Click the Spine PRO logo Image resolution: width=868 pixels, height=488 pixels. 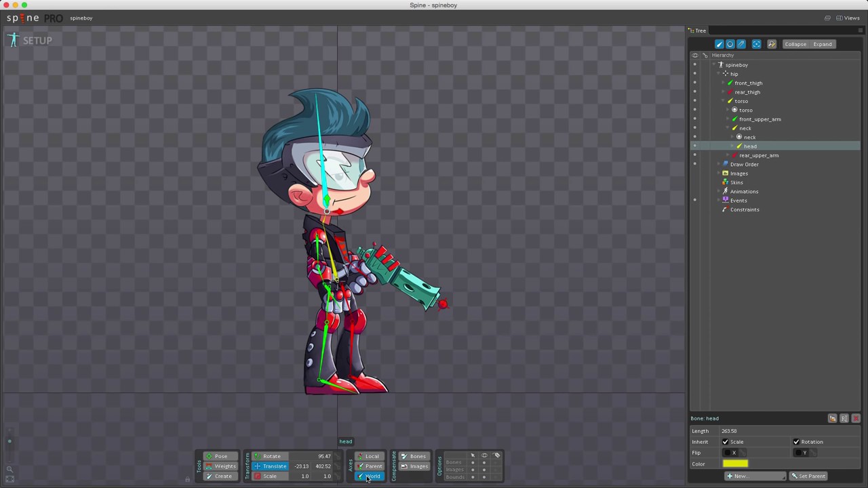pyautogui.click(x=35, y=18)
